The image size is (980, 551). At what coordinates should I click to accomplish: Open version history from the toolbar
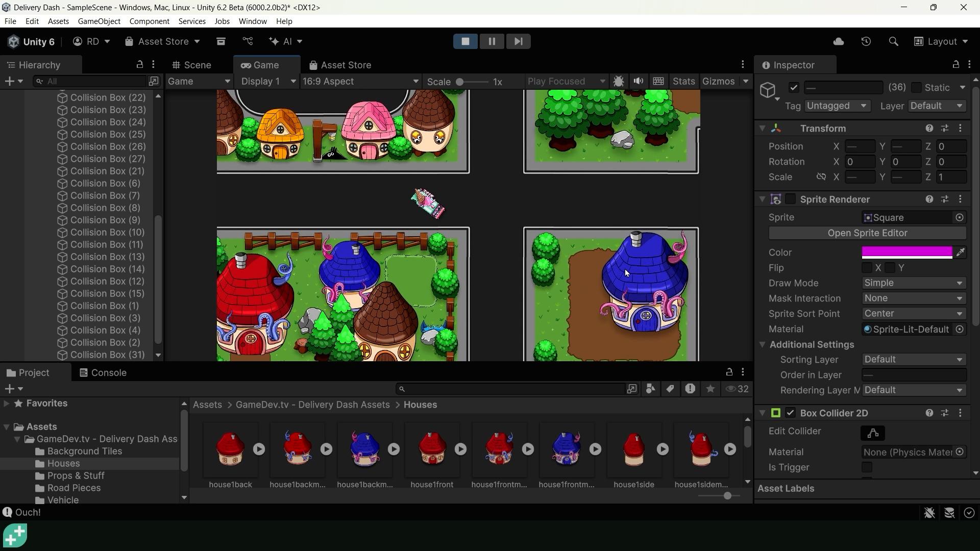click(866, 41)
